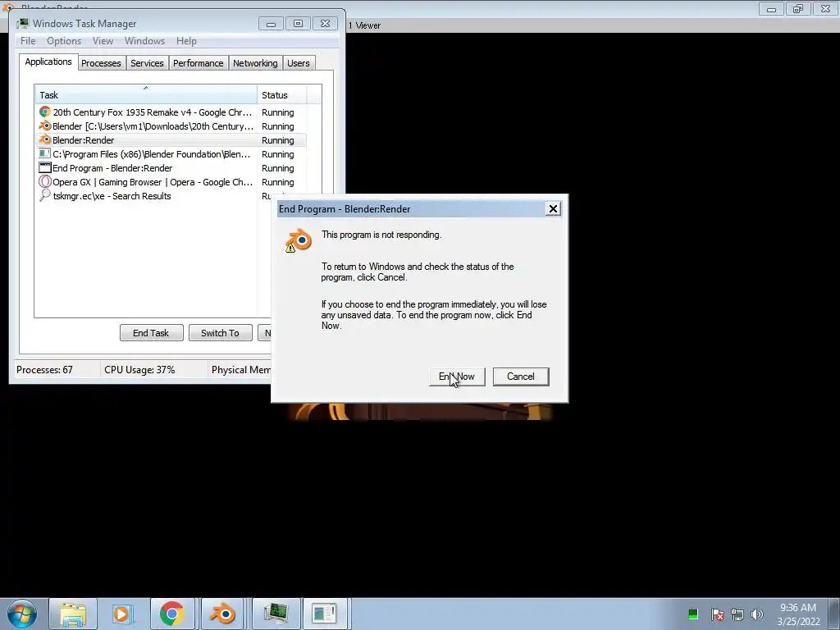Click the Task Manager taskbar button
The image size is (840, 630).
[x=276, y=614]
